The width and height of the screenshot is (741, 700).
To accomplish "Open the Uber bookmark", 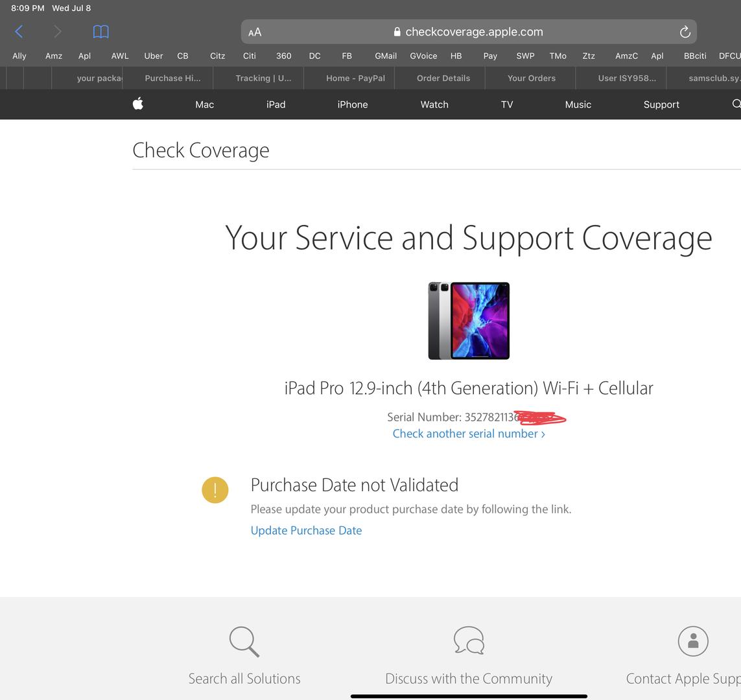I will (x=154, y=56).
